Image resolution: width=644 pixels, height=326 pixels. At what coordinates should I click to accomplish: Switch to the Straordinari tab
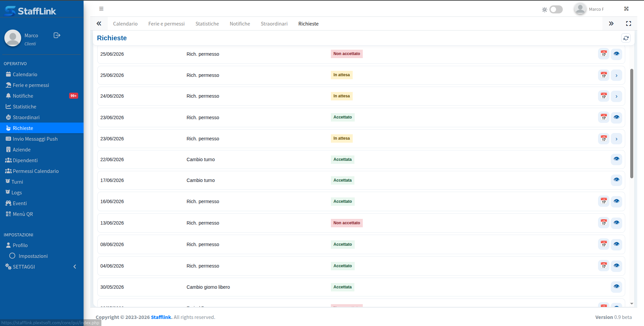(x=274, y=24)
